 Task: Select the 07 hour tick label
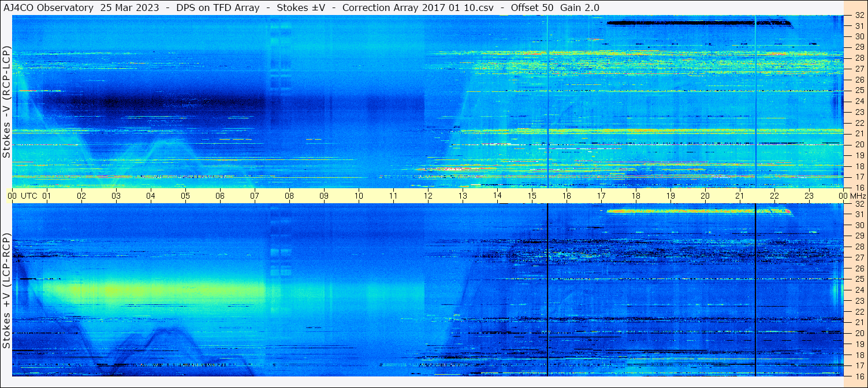click(255, 196)
